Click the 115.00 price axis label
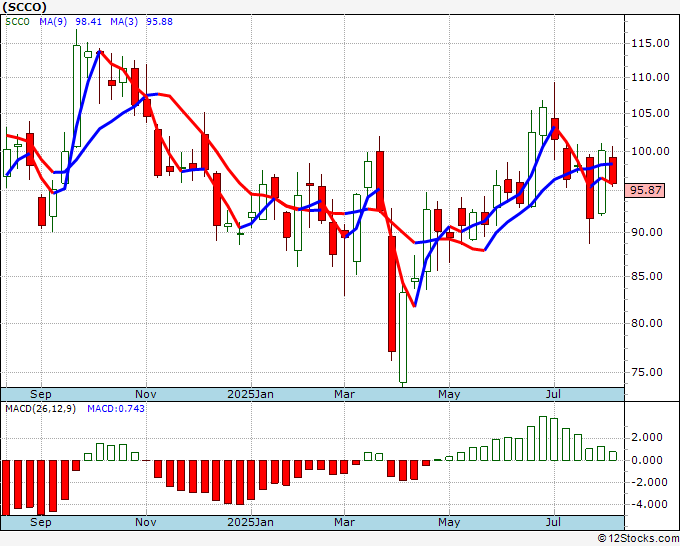The image size is (680, 546). [651, 43]
